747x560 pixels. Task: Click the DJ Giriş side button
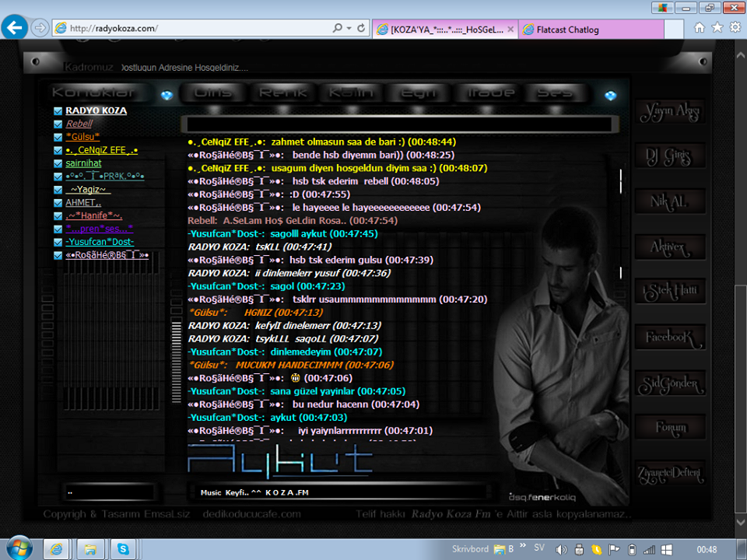coord(670,156)
